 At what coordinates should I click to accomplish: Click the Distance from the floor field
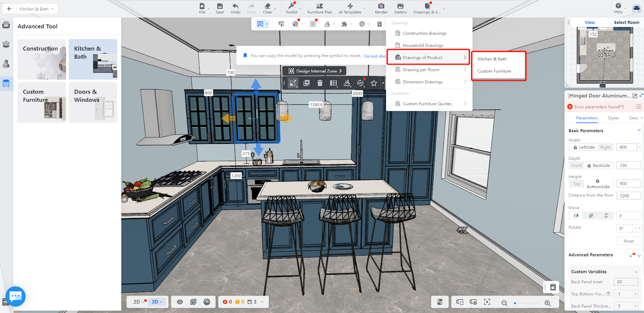[x=628, y=196]
